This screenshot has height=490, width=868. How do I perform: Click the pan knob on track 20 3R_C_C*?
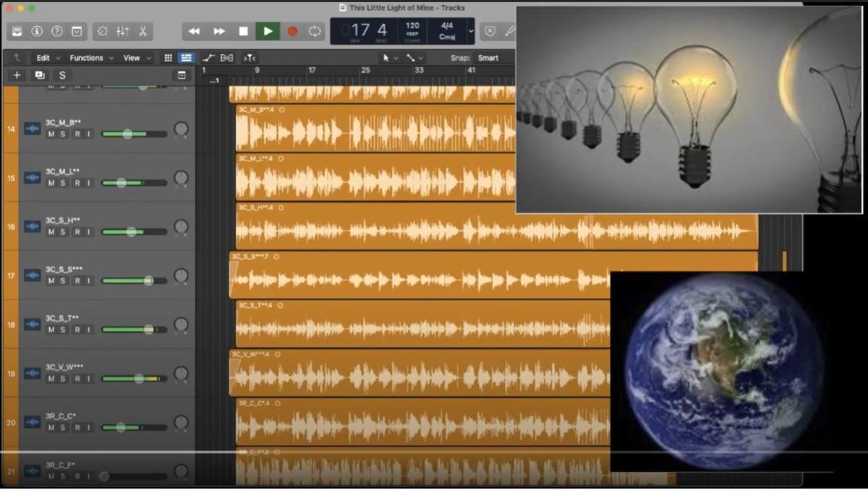tap(181, 422)
